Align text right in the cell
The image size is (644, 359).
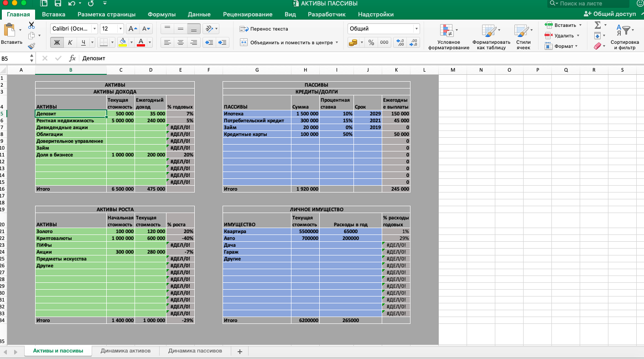(194, 42)
